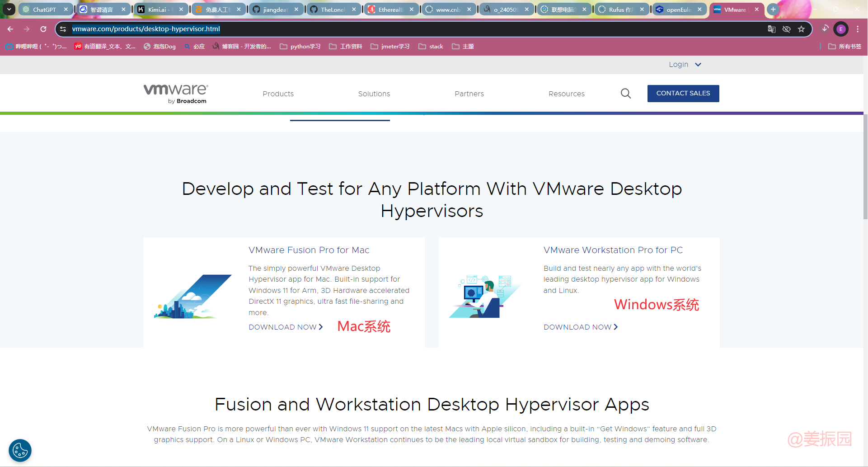Click the crossed-eye tracking protection icon
This screenshot has height=467, width=868.
pyautogui.click(x=787, y=29)
